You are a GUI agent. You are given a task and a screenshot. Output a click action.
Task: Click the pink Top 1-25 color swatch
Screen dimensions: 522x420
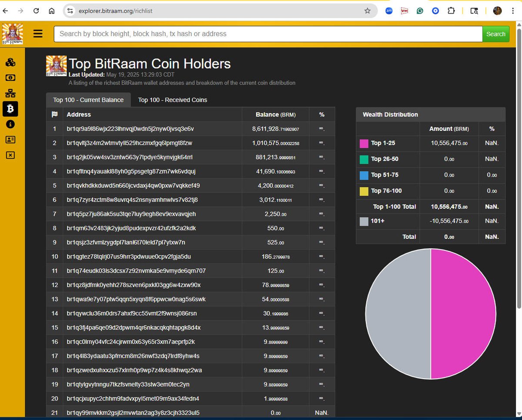pyautogui.click(x=364, y=143)
